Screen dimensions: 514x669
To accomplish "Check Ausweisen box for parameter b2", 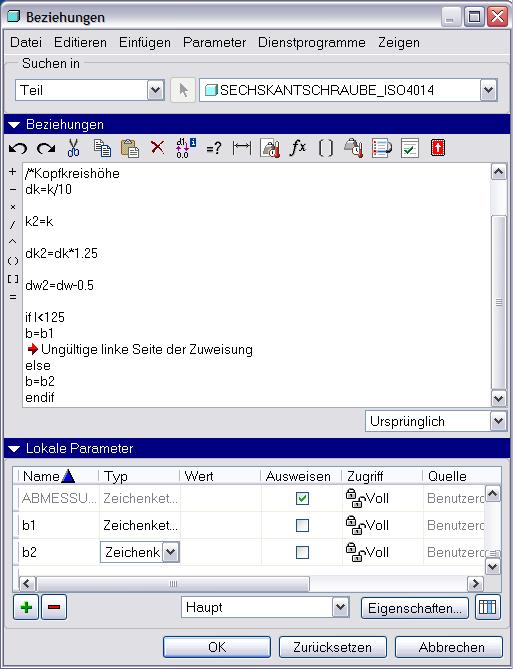I will pyautogui.click(x=302, y=553).
